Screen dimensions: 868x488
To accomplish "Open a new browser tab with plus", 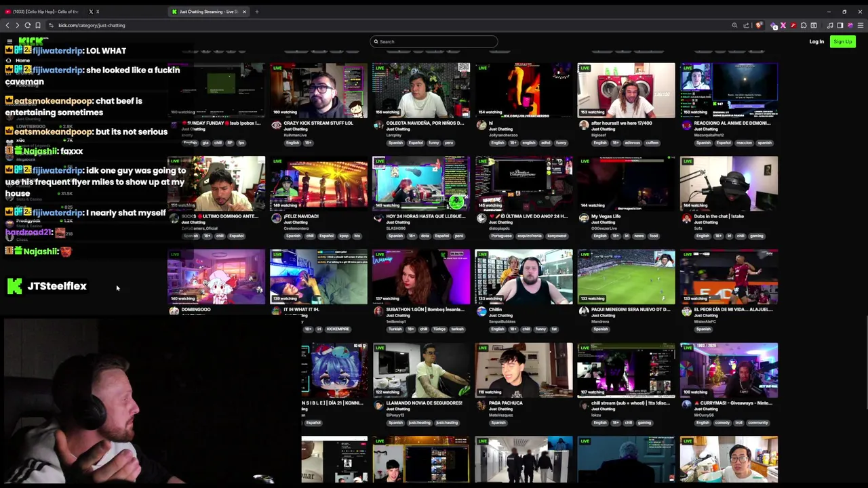I will click(x=257, y=12).
